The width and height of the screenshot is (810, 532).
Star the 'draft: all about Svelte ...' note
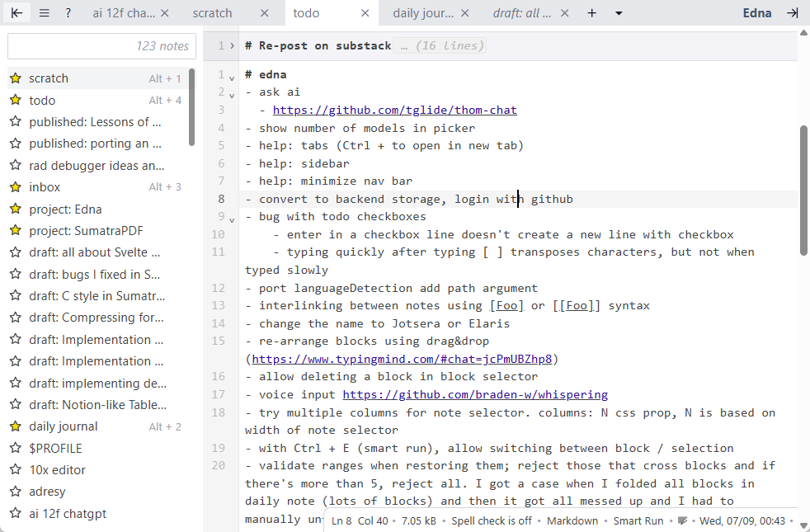16,252
